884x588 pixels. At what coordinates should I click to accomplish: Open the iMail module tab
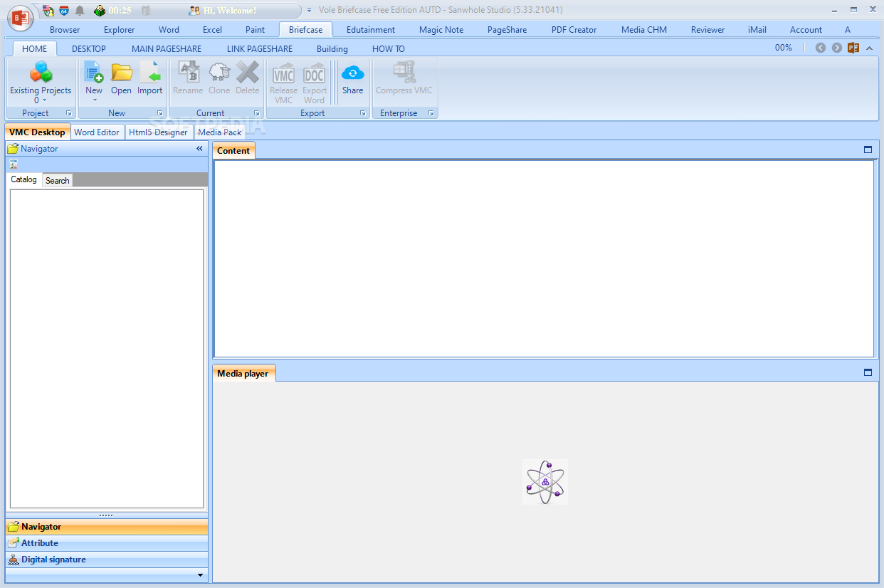pyautogui.click(x=757, y=30)
